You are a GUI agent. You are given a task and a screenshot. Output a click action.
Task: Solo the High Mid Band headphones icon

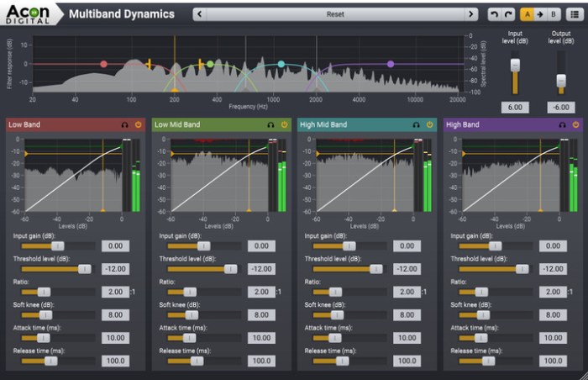(417, 124)
